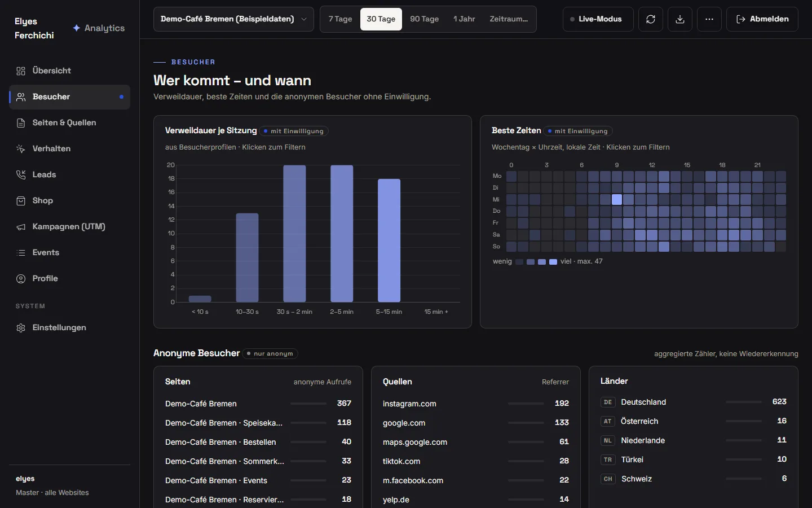Click the brightest 'viel' legend swatch
This screenshot has height=508, width=812.
(x=553, y=262)
